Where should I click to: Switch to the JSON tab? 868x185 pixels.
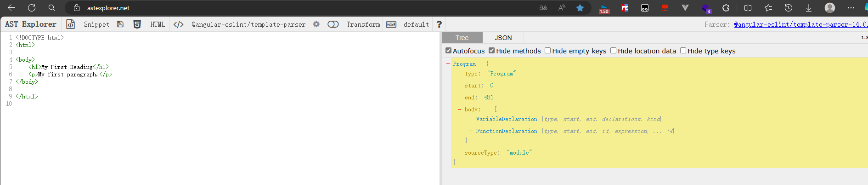503,38
